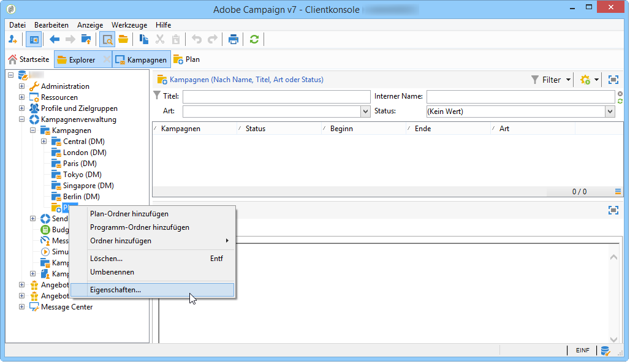630x364 pixels.
Task: Click the print icon in toolbar
Action: (233, 39)
